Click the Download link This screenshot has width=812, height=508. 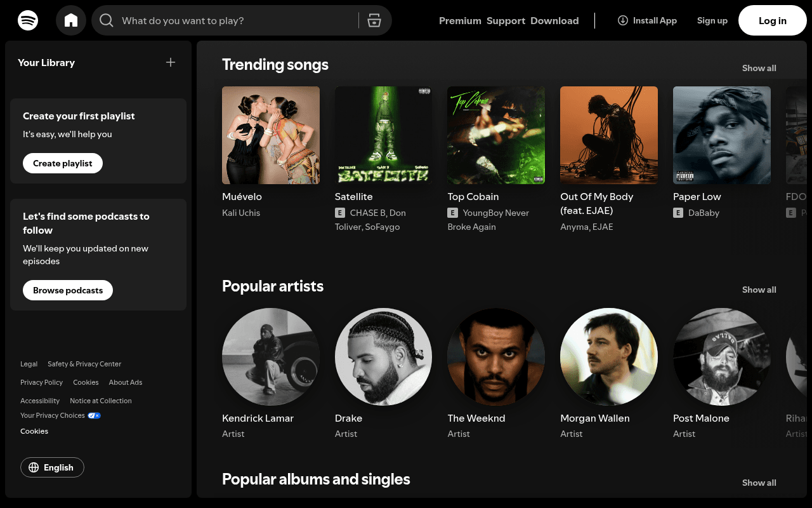click(x=554, y=20)
